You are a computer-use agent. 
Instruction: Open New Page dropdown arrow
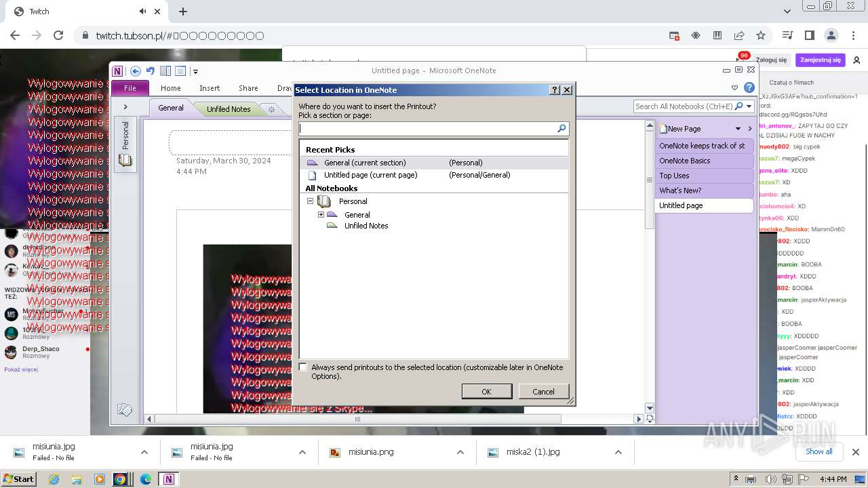(x=738, y=129)
